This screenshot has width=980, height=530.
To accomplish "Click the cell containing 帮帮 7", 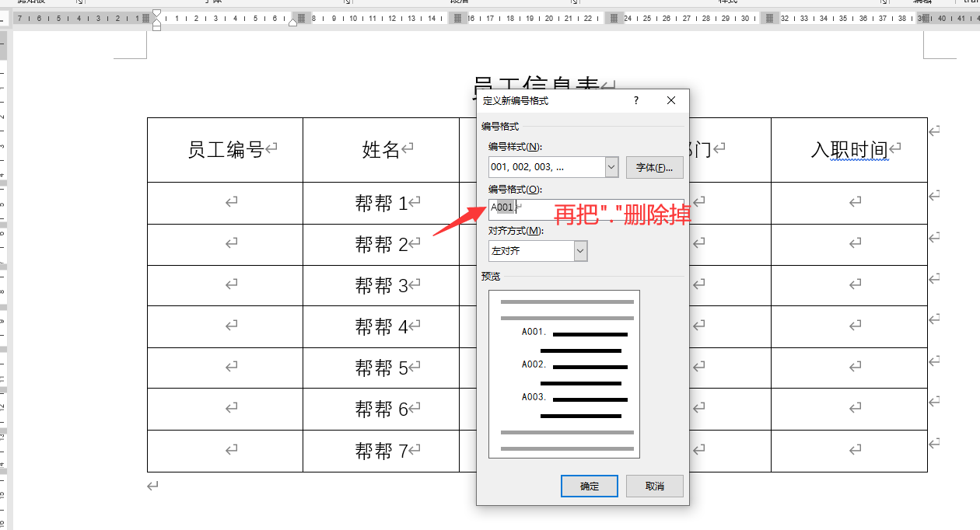I will coord(381,451).
